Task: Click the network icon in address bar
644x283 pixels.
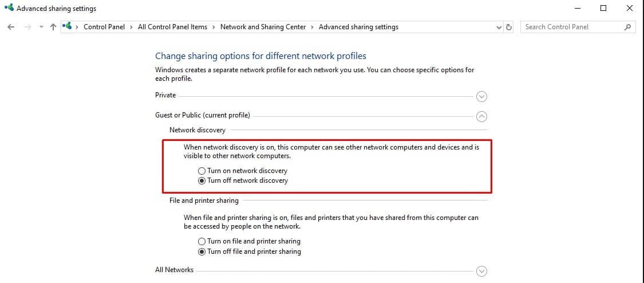Action: point(68,26)
